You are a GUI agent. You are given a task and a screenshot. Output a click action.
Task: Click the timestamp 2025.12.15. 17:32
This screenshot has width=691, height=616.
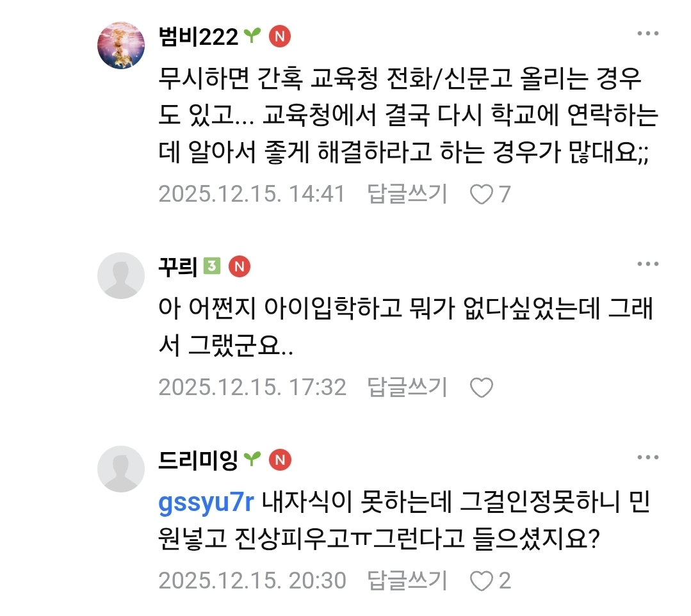(253, 387)
